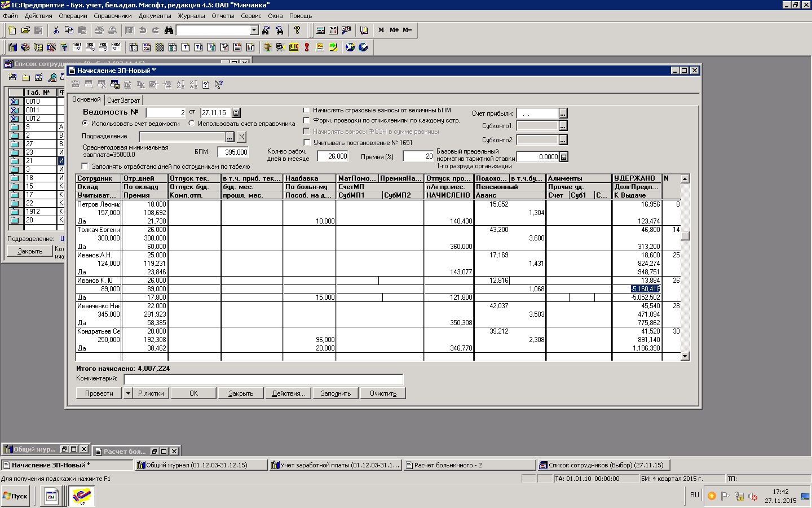This screenshot has width=812, height=508.
Task: Click into the Комментарий input field
Action: (263, 379)
